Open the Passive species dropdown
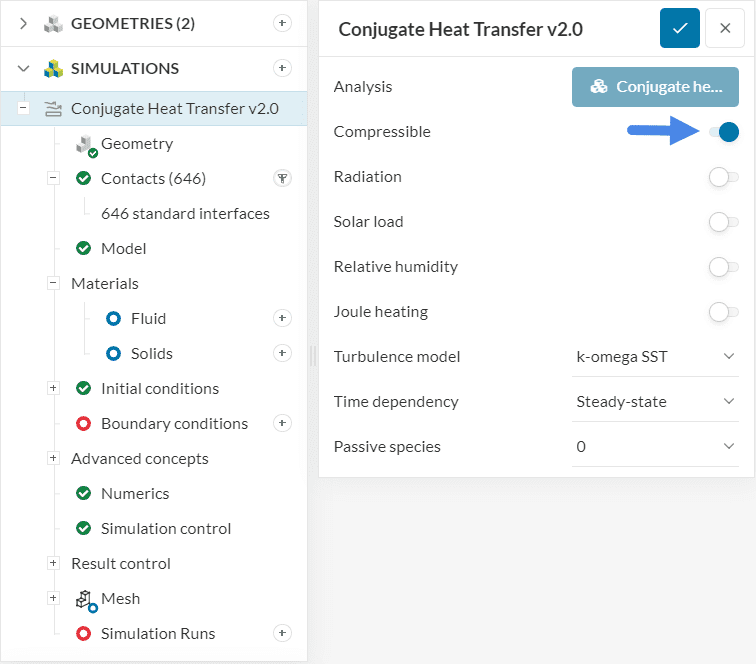Viewport: 756px width, 664px height. [654, 447]
